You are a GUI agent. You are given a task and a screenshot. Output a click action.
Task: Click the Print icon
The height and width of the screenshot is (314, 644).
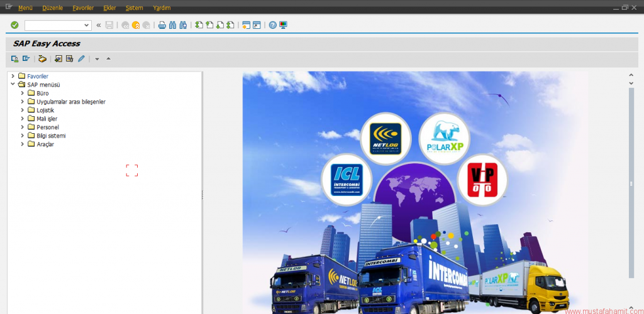tap(162, 25)
